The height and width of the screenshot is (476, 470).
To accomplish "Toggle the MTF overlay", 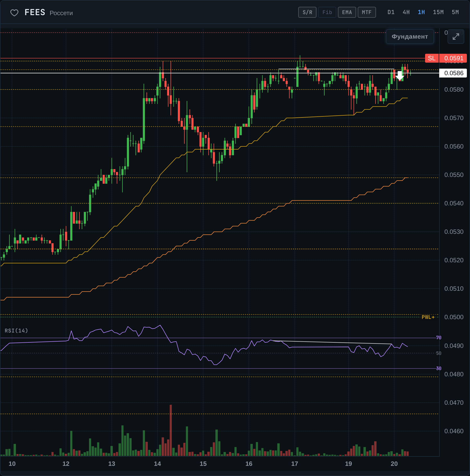I will click(x=367, y=12).
